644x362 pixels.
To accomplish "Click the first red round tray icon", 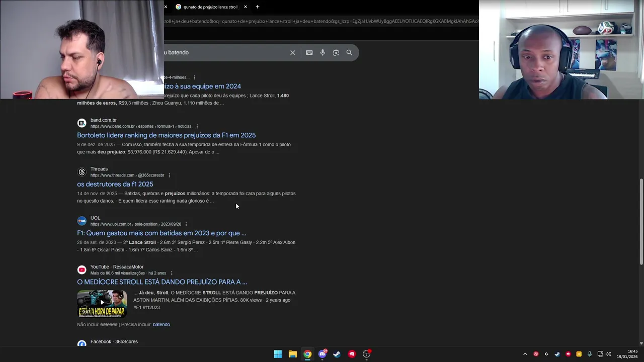I will 536,354.
